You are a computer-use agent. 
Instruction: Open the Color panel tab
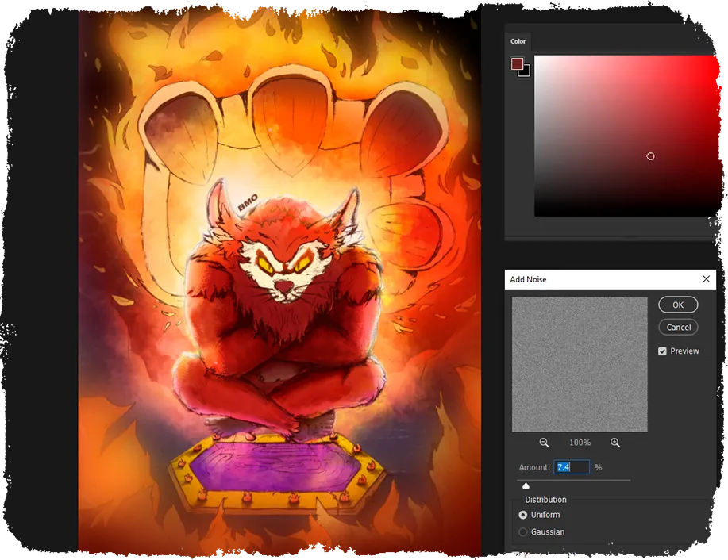518,41
